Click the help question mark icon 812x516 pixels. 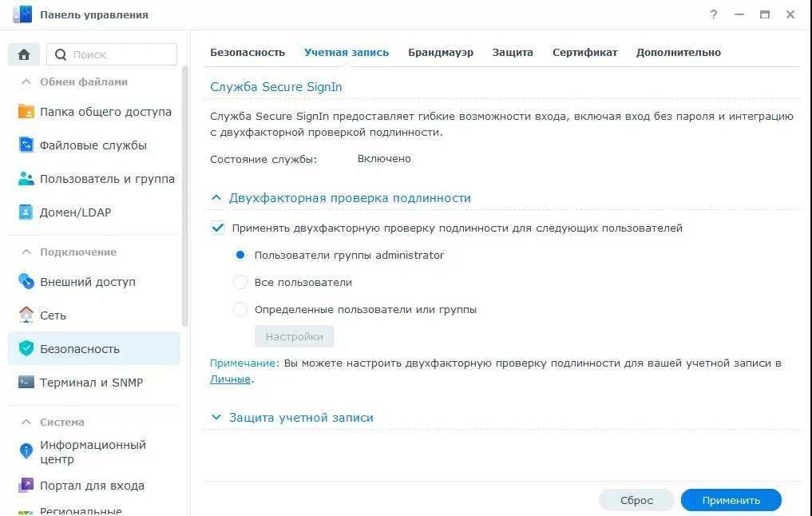713,14
